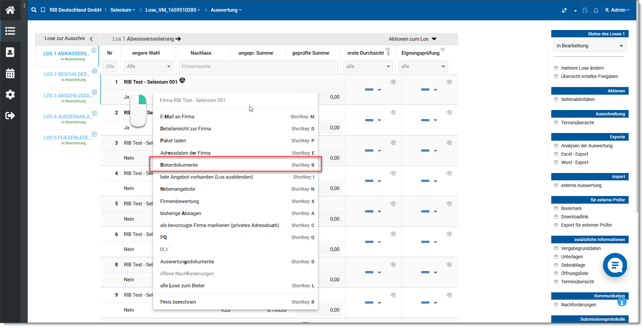The height and width of the screenshot is (328, 644).
Task: Select Detailansicht zur Firma menu entry
Action: point(236,129)
